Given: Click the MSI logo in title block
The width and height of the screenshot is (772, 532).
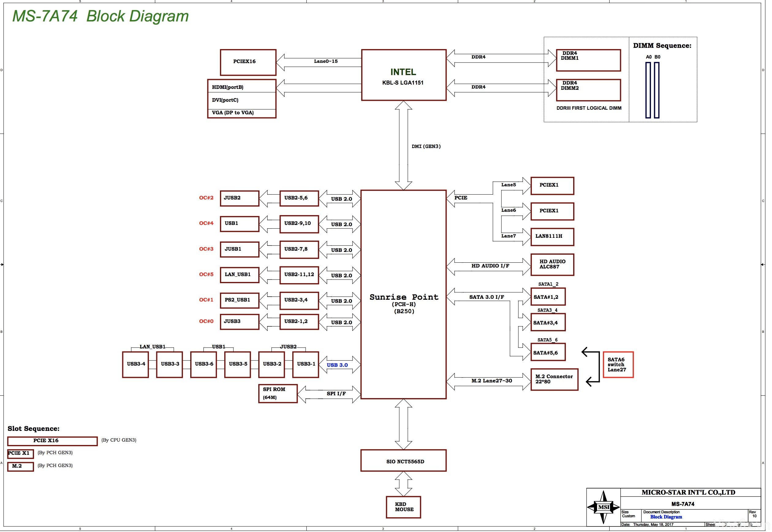Looking at the screenshot, I should (603, 507).
